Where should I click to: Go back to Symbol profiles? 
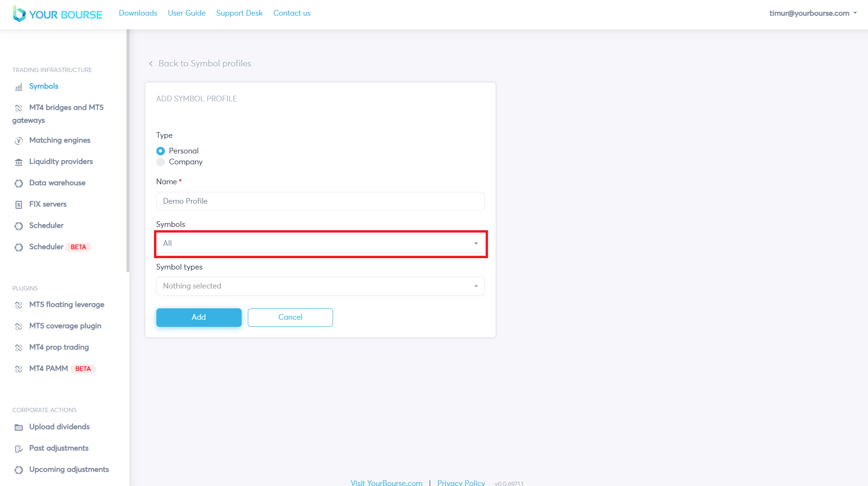[x=205, y=63]
